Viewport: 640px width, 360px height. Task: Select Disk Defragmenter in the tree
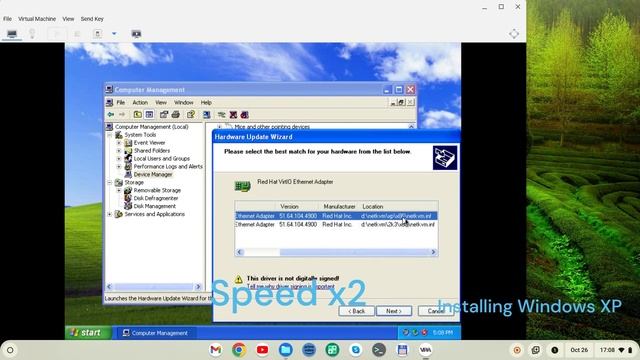pyautogui.click(x=156, y=198)
